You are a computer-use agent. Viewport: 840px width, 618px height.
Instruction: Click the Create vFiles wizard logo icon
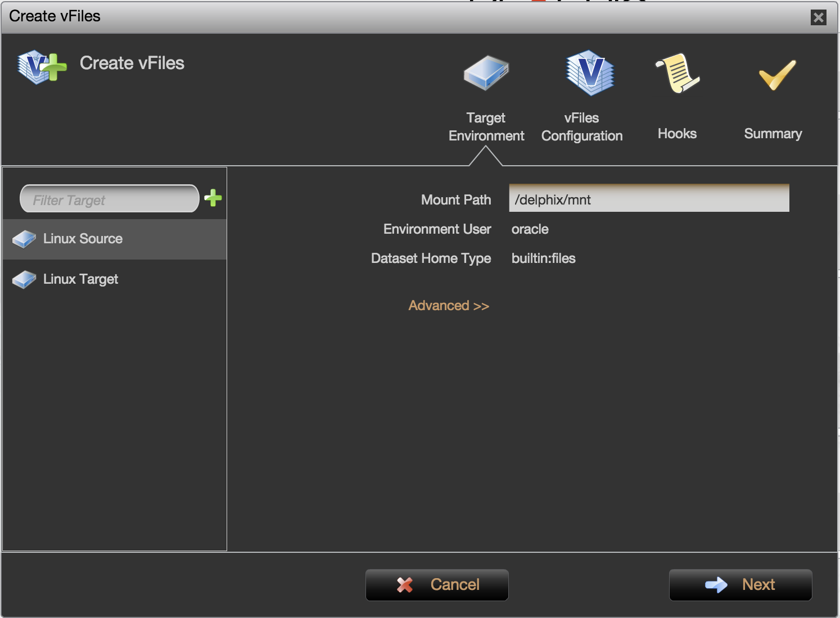[41, 67]
